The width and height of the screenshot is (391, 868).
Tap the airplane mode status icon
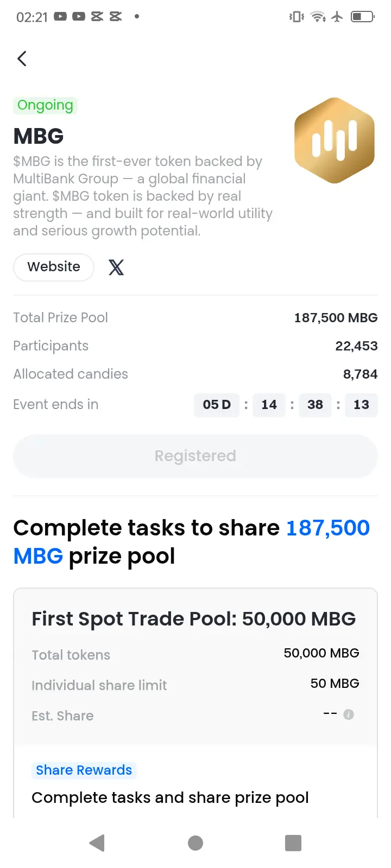[337, 17]
